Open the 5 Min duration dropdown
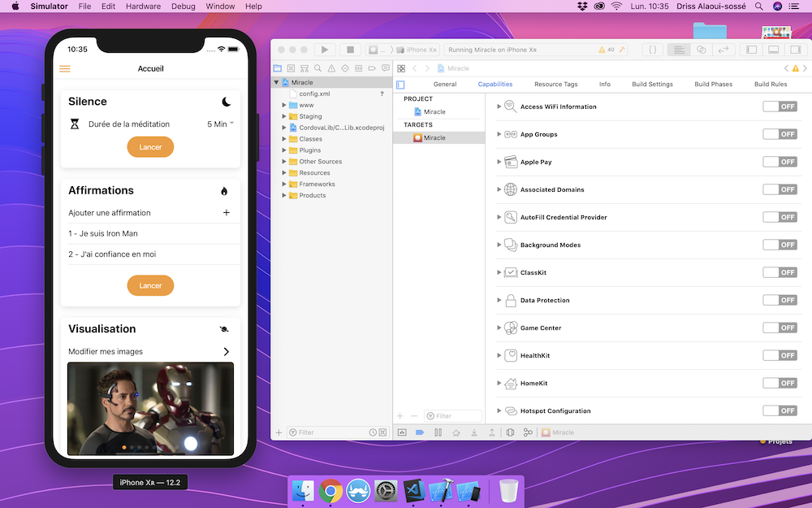The image size is (812, 508). click(x=221, y=124)
